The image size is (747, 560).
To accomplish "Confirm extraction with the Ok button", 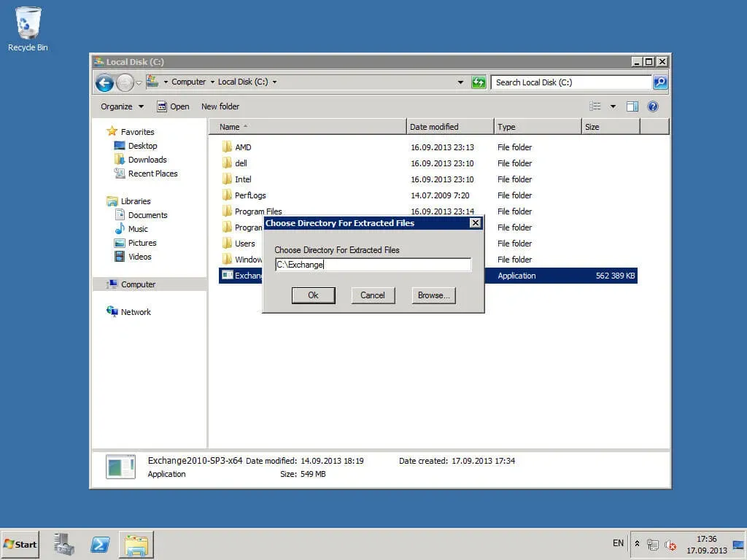I will click(x=313, y=295).
